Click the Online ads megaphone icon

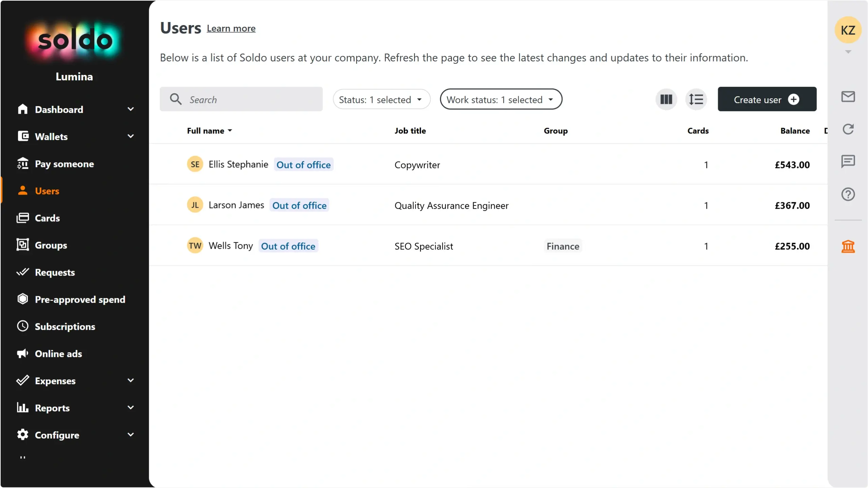(x=23, y=353)
